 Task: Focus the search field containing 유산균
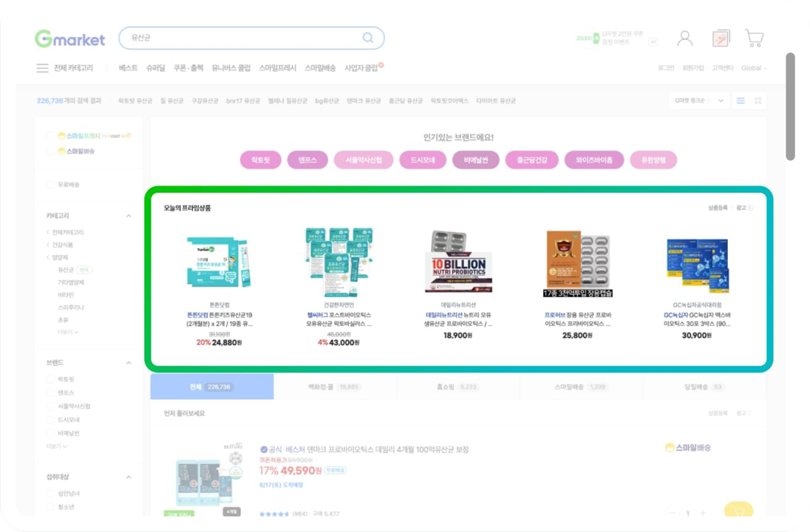pos(251,38)
